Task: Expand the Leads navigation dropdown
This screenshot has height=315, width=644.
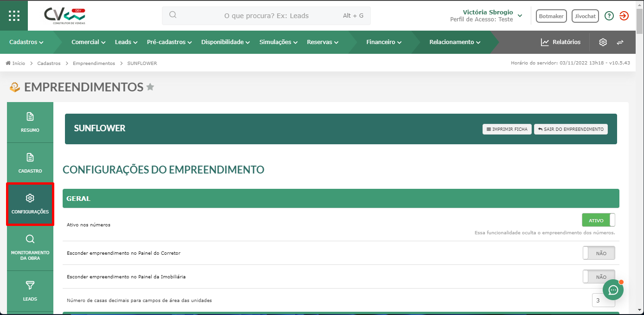Action: tap(126, 42)
